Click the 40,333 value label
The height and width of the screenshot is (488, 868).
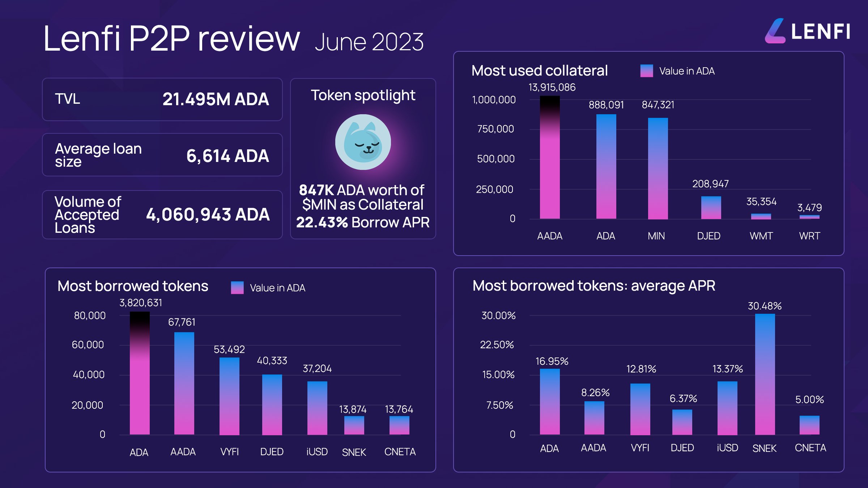272,361
